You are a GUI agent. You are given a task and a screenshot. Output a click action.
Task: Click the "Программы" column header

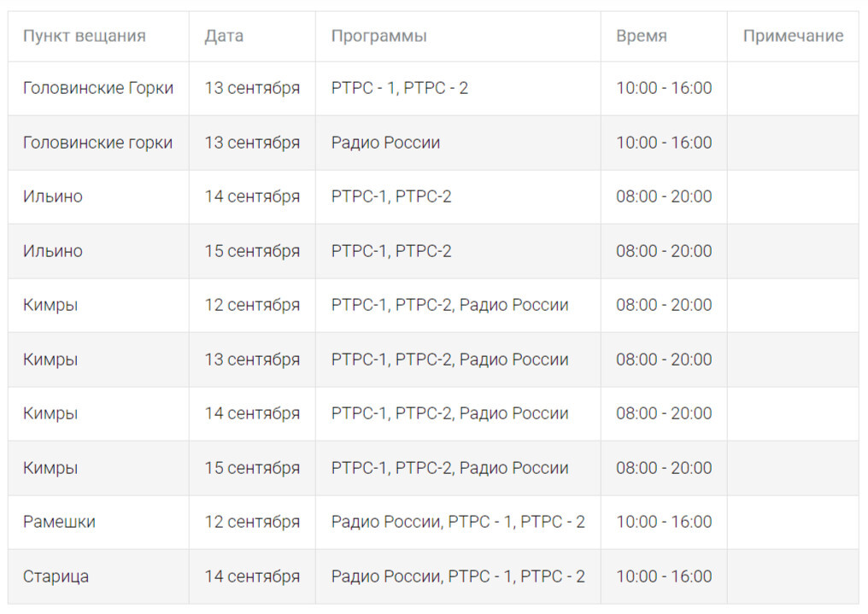point(378,36)
